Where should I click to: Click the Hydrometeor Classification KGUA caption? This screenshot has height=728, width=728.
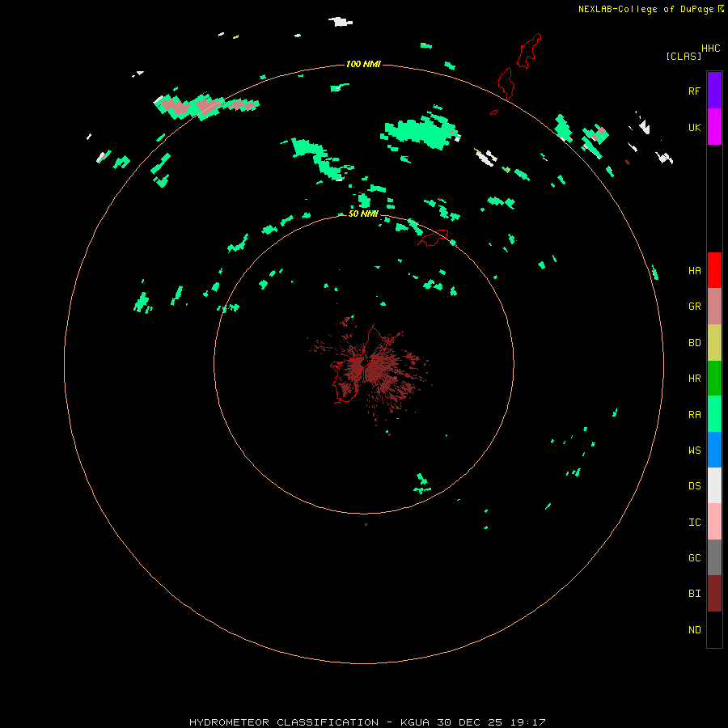click(367, 722)
